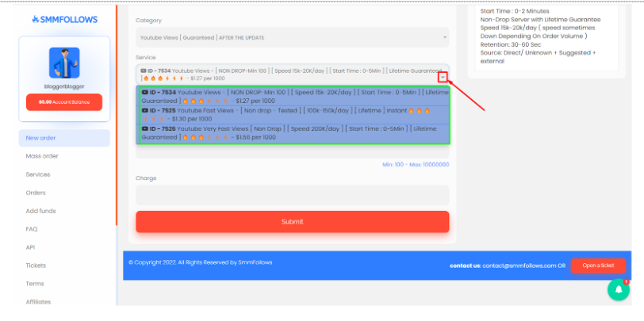Click the Copyright 2022 SmmFollows text

click(x=201, y=262)
